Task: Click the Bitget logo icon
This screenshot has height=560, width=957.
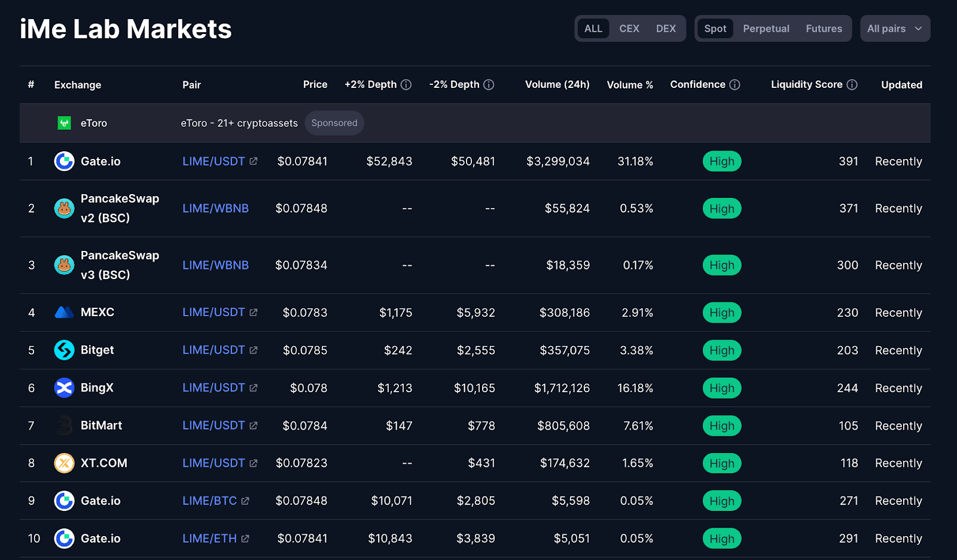Action: point(64,350)
